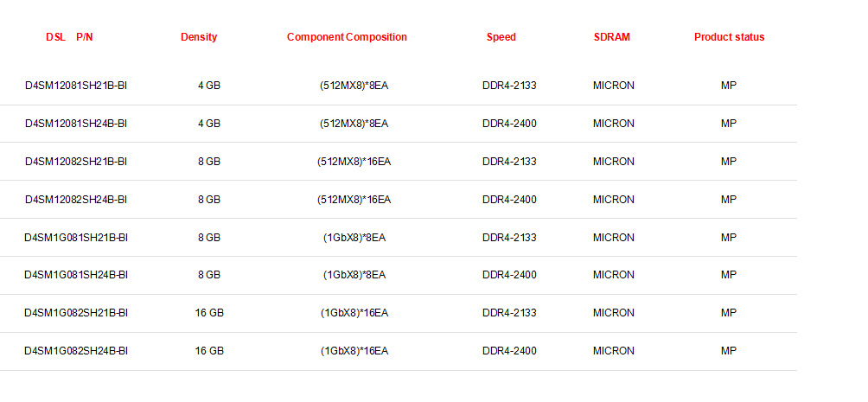Select (512MX8)*8EA in the D4SM12081SH24B-BI row

pos(354,124)
